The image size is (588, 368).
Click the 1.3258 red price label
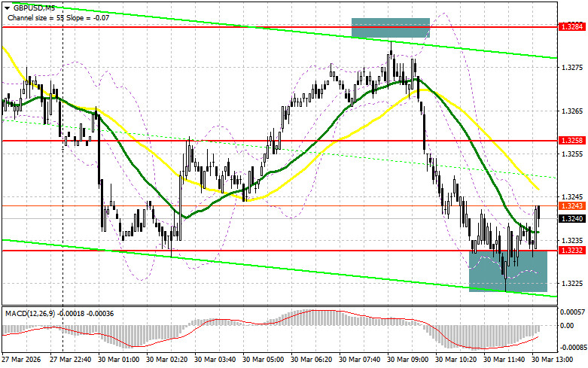click(x=572, y=141)
